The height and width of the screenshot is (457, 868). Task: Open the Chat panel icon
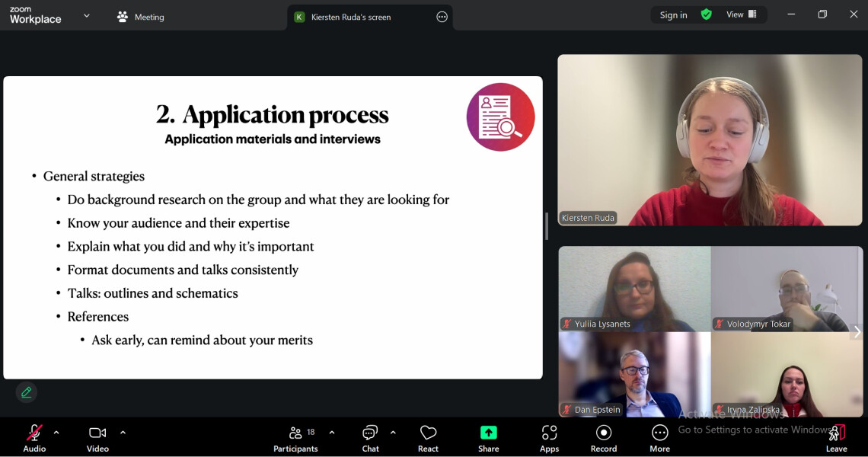click(370, 433)
